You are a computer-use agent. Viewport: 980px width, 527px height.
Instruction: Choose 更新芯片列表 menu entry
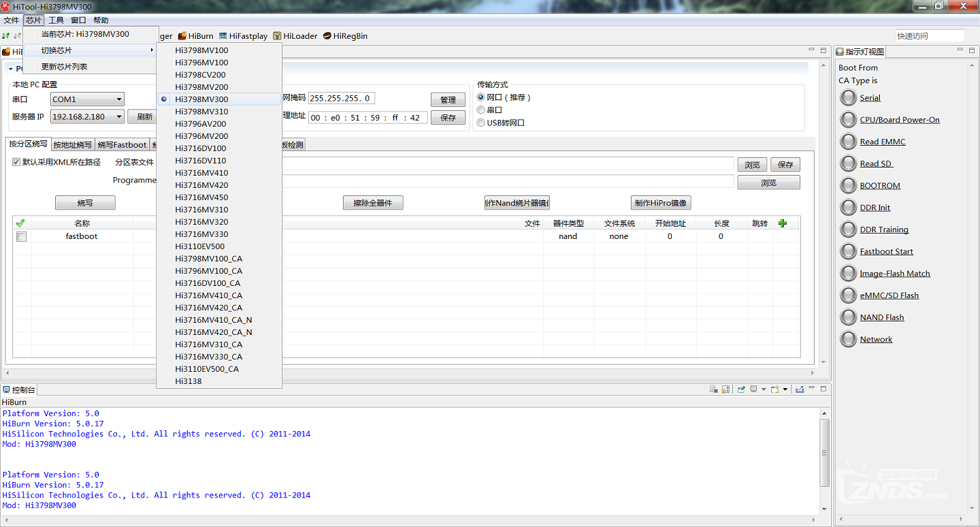(90, 67)
